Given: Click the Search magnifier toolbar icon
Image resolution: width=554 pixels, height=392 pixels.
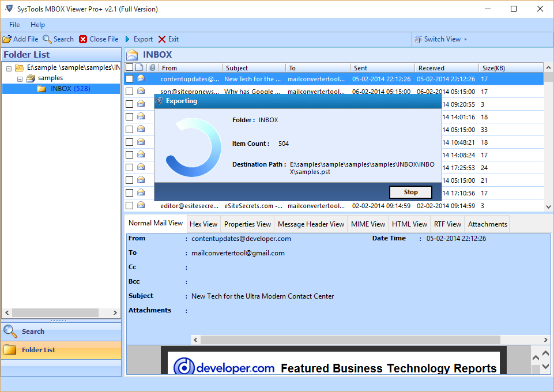Looking at the screenshot, I should pyautogui.click(x=47, y=39).
